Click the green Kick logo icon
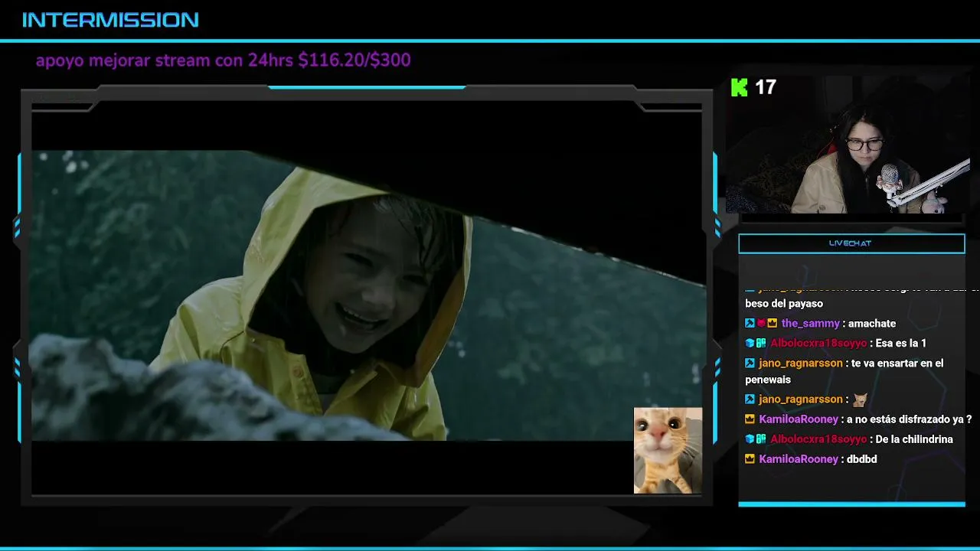 739,87
